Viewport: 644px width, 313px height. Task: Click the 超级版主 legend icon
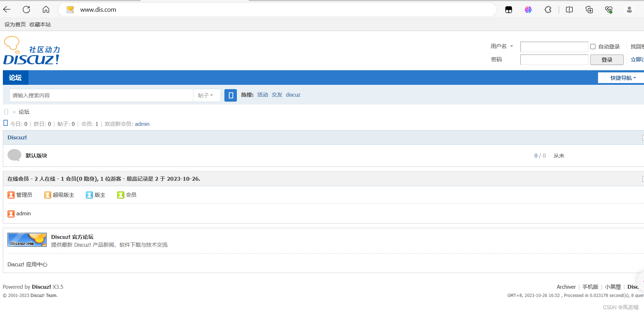click(48, 195)
